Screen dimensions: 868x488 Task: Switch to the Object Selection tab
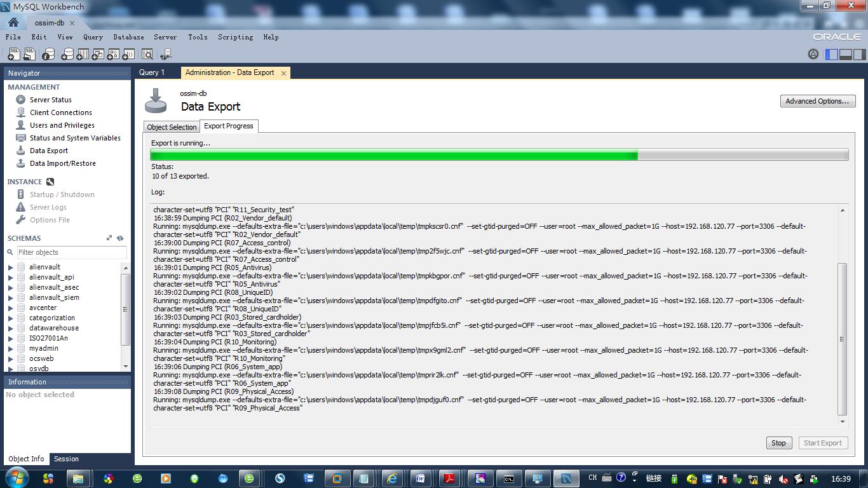[172, 127]
